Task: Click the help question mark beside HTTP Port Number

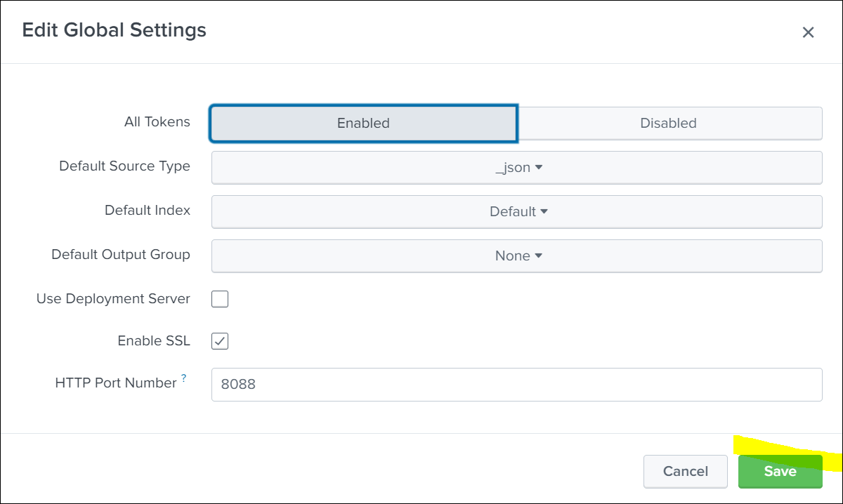Action: (x=184, y=378)
